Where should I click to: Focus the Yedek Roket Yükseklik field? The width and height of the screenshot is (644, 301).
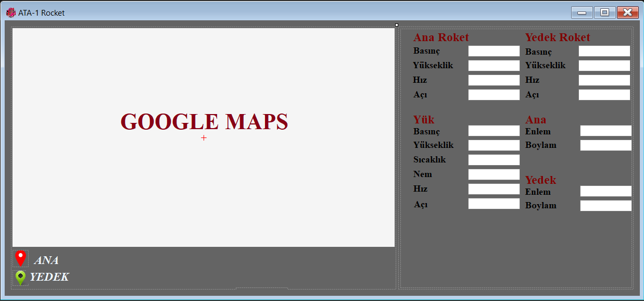coord(604,66)
